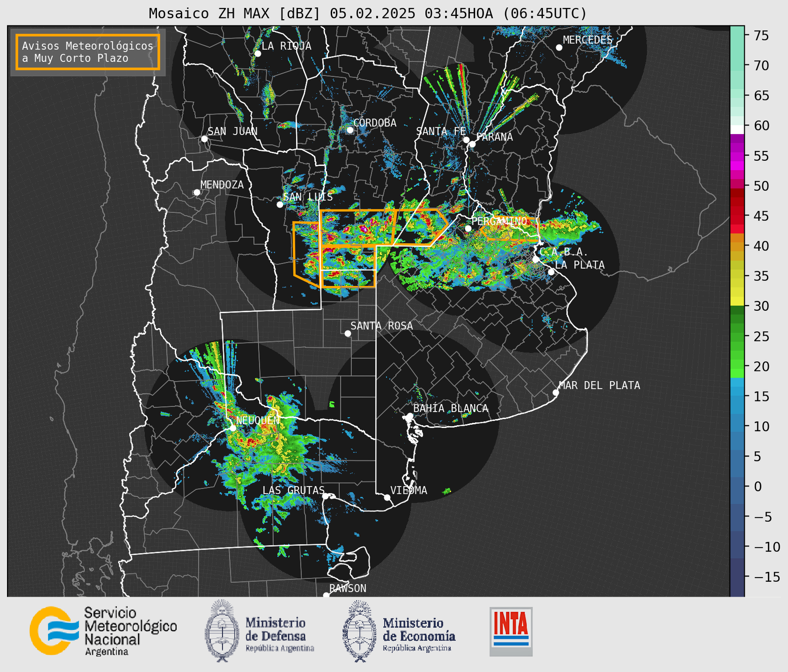Select the Santa Rosa city marker dot
788x672 pixels.
(348, 333)
